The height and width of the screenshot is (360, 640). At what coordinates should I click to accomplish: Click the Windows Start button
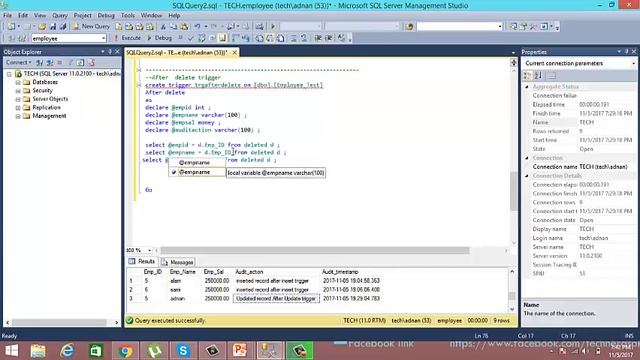point(11,351)
